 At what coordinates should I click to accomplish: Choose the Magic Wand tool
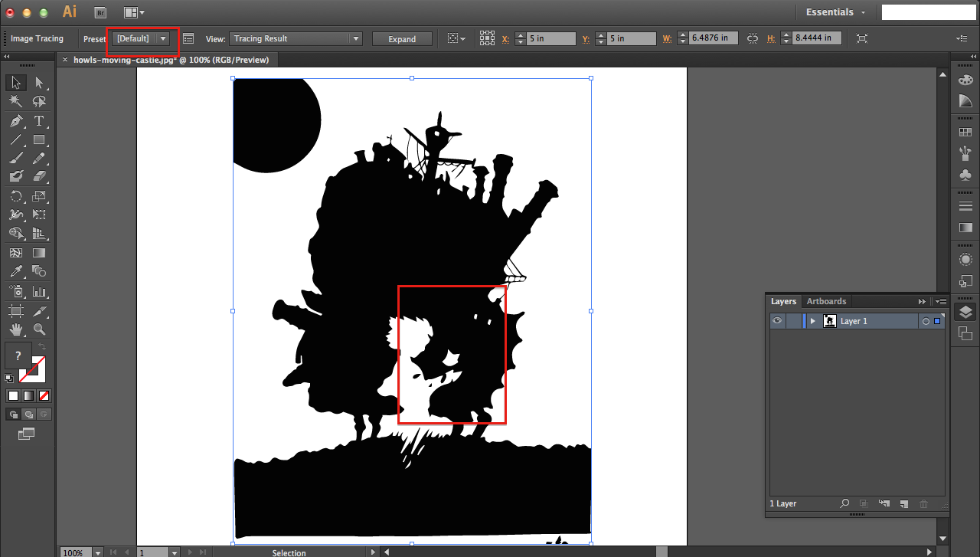click(x=16, y=101)
